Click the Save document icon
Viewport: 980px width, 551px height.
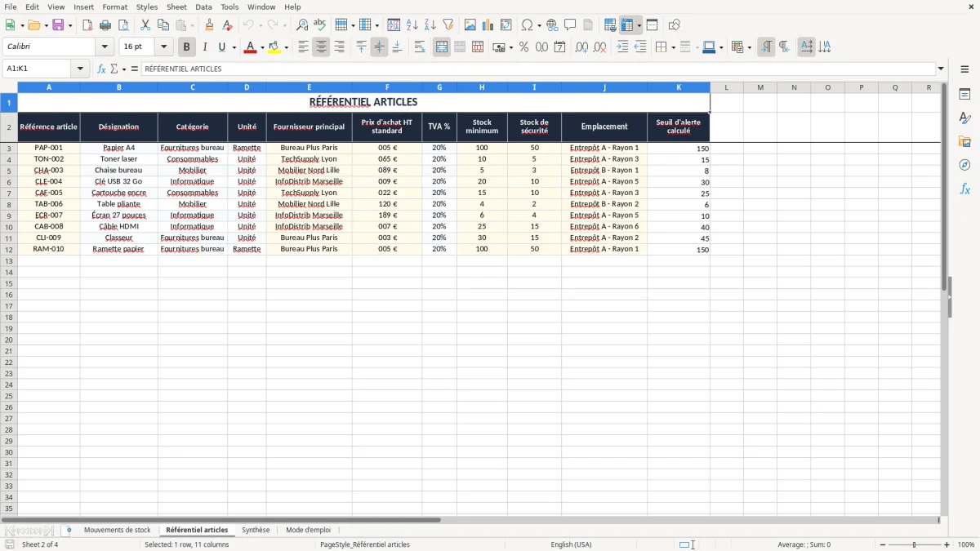pos(58,25)
